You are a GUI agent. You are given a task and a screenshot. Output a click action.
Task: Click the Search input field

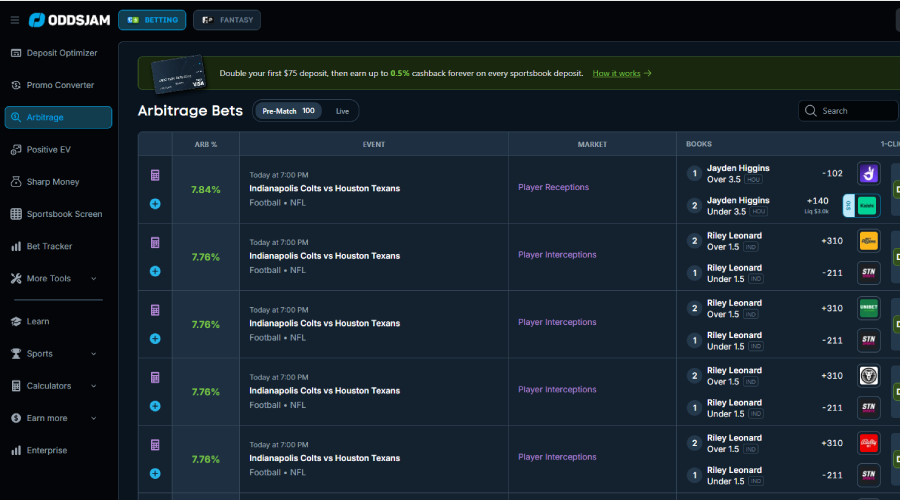(848, 111)
